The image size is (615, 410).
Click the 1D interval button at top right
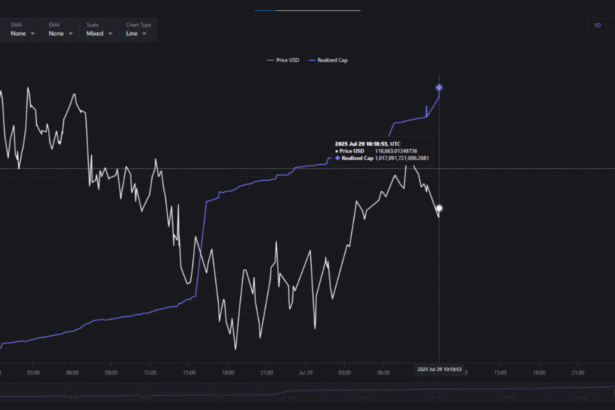click(x=598, y=25)
